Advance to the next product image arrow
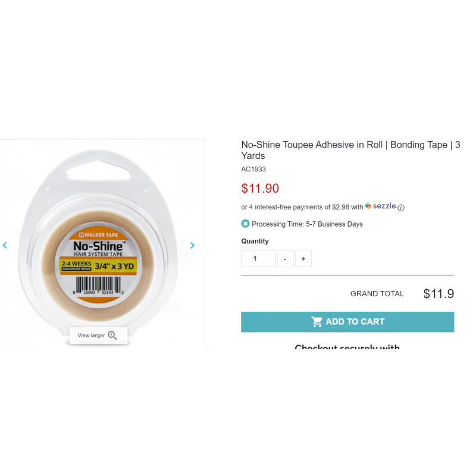Image resolution: width=476 pixels, height=476 pixels. point(192,245)
